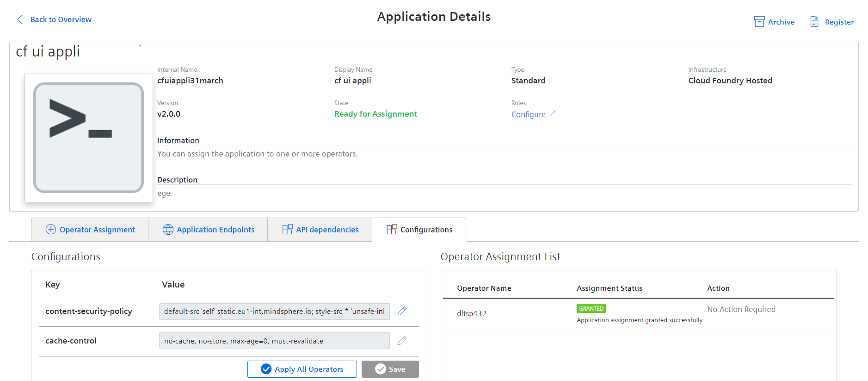Click 'Application assignment granted successfully' message
The height and width of the screenshot is (381, 868).
(x=640, y=320)
